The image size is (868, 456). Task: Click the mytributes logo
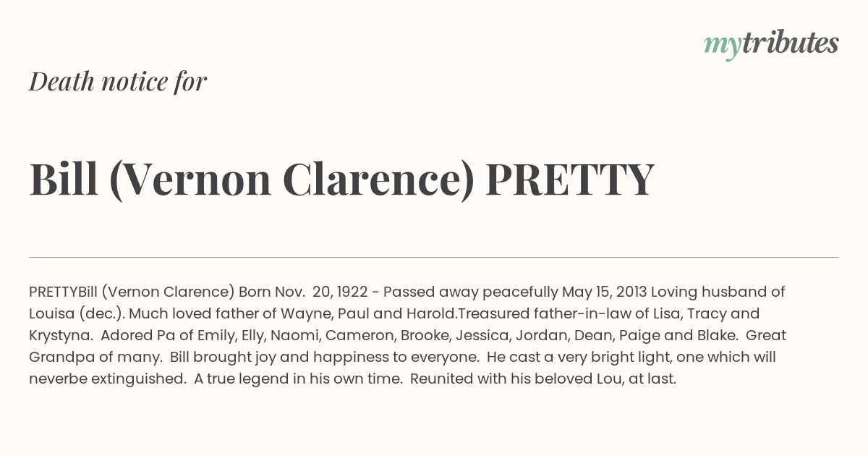[771, 45]
